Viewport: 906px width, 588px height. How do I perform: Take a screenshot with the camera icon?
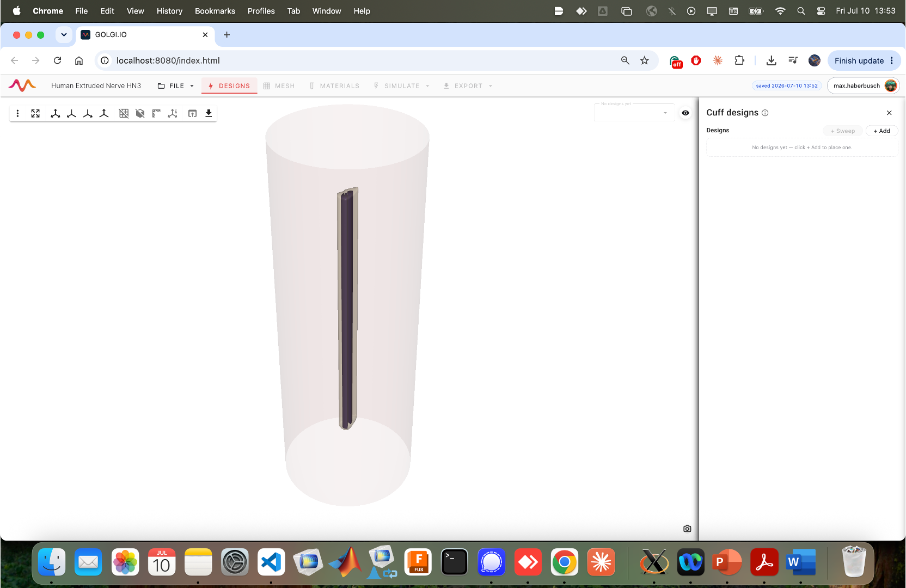click(687, 529)
